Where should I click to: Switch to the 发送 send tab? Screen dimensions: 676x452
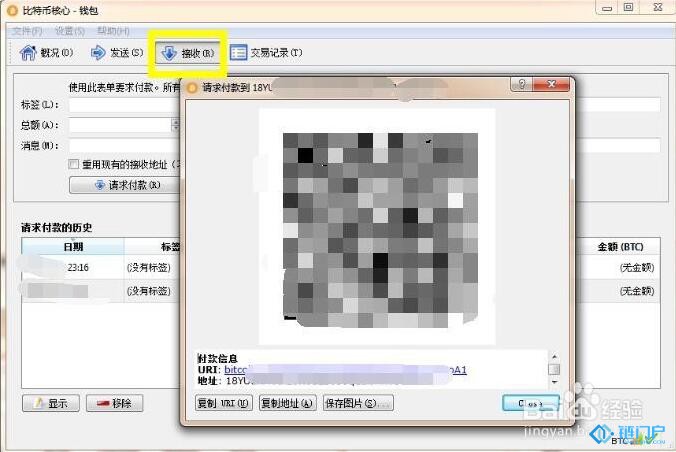click(x=116, y=53)
